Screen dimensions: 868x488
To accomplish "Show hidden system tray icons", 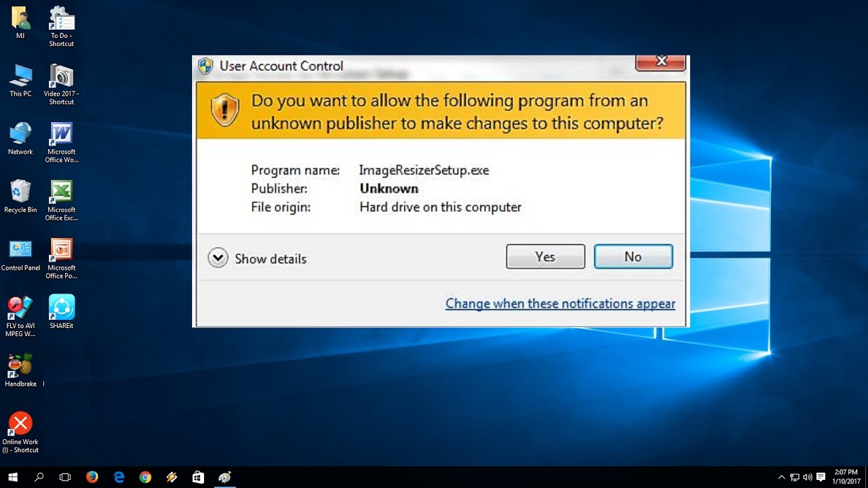I will click(781, 477).
